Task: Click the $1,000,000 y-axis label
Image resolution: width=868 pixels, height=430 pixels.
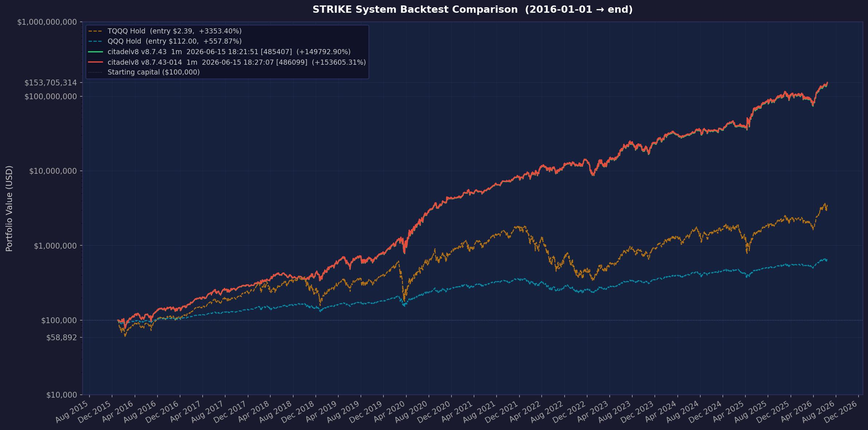Action: (x=55, y=246)
